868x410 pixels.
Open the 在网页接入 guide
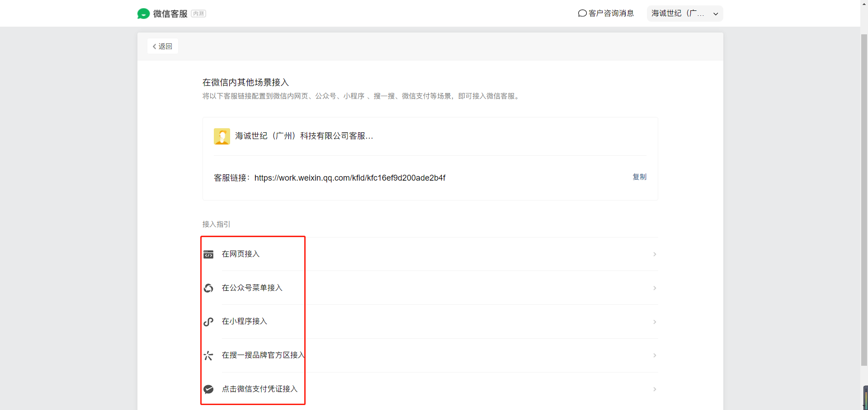pos(430,254)
